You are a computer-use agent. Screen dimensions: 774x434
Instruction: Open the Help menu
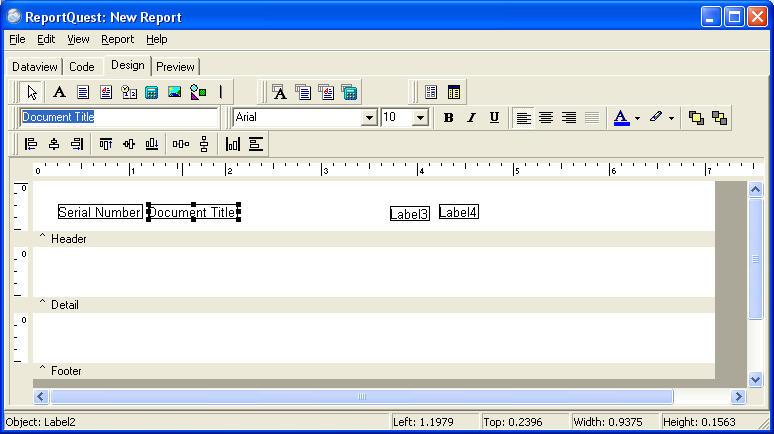[156, 39]
